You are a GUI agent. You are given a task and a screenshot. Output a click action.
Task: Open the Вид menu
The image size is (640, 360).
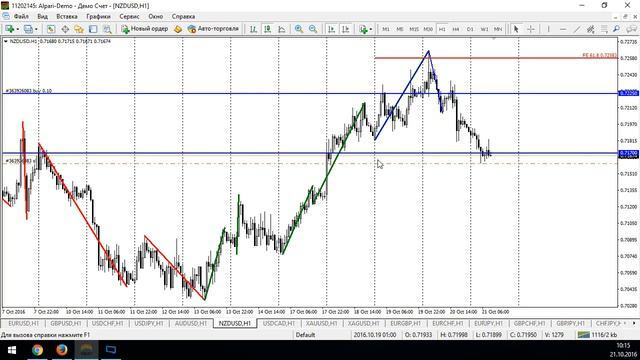click(42, 17)
